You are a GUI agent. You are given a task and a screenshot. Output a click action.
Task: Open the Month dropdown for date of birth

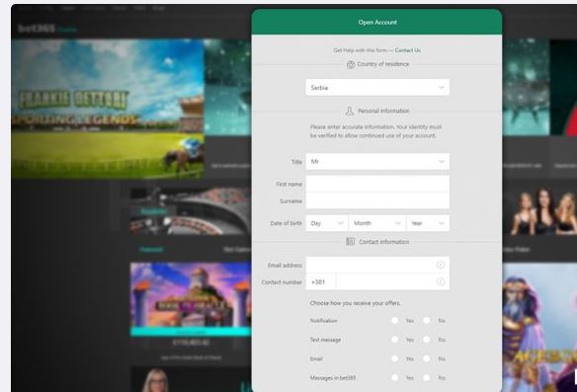coord(377,223)
